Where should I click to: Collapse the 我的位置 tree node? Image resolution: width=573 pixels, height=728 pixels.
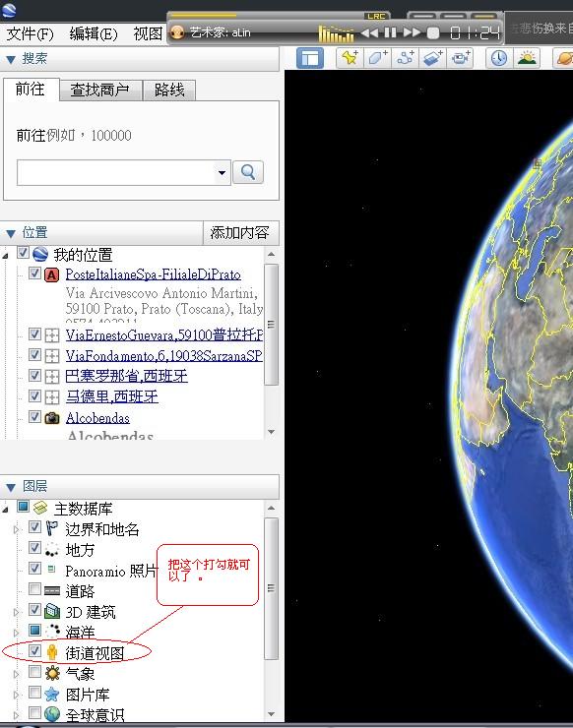[x=6, y=256]
